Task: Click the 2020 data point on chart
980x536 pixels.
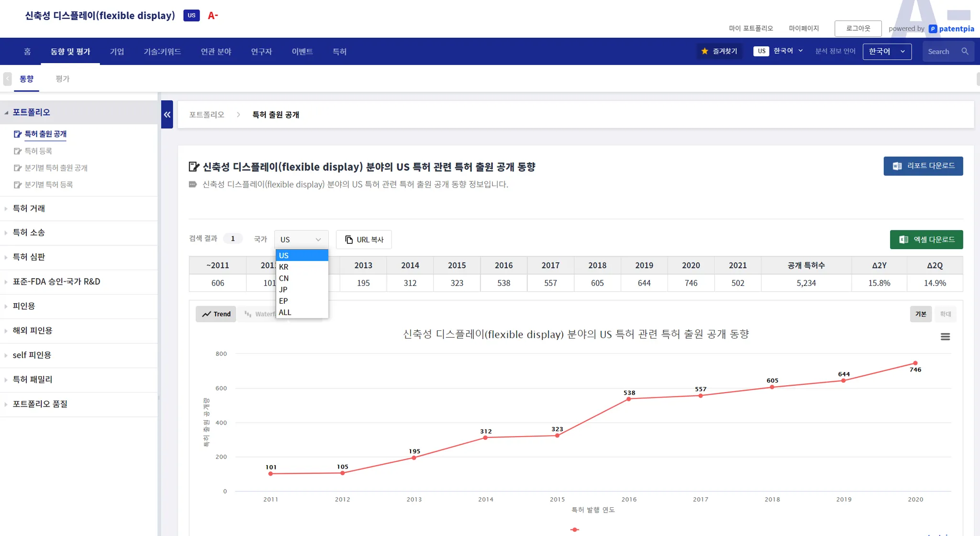Action: pos(915,363)
